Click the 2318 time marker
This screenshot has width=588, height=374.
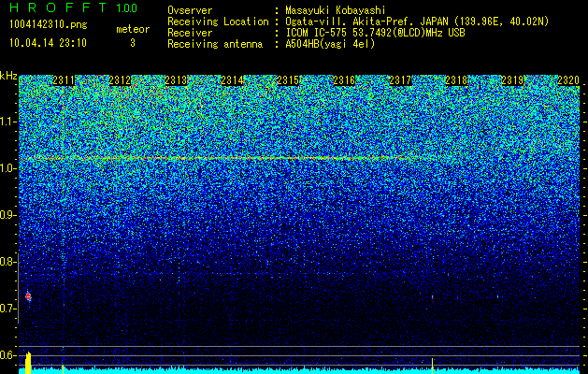click(456, 80)
